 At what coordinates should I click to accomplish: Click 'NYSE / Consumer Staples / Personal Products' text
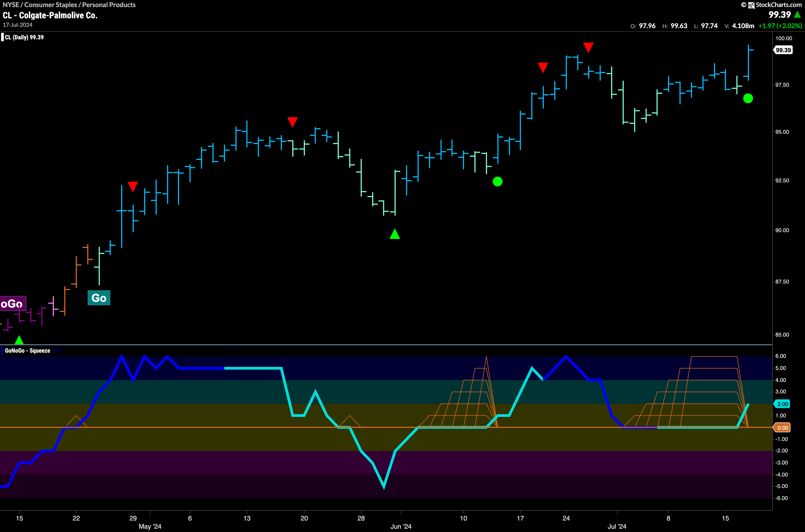coord(69,5)
